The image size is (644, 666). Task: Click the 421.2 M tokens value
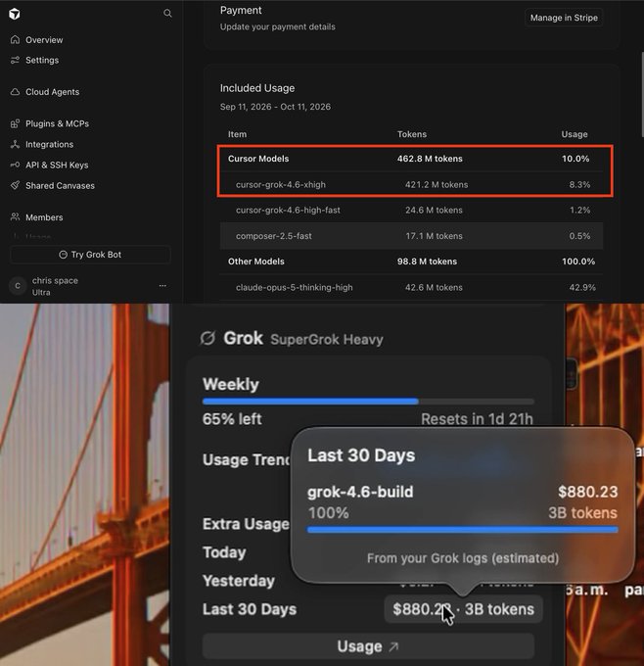[437, 185]
